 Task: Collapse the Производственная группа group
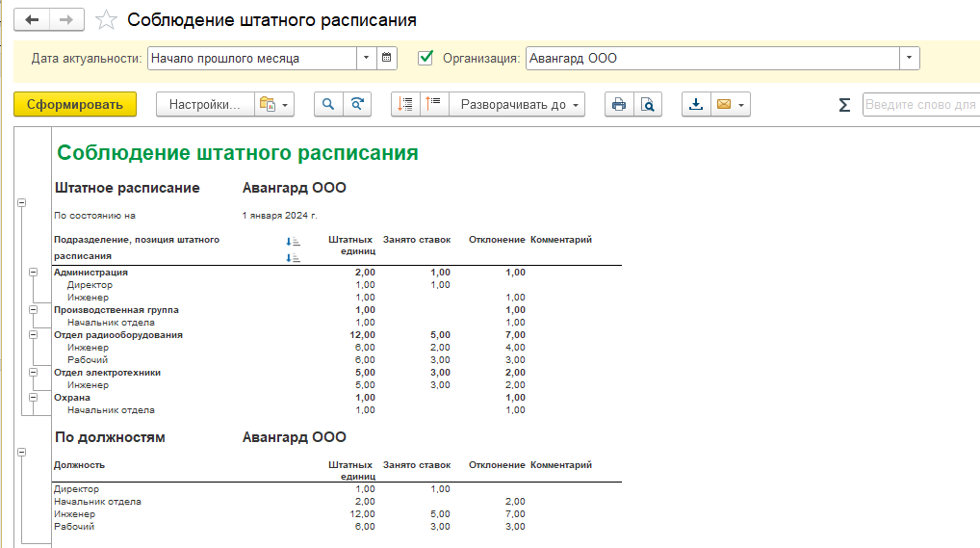pos(33,310)
